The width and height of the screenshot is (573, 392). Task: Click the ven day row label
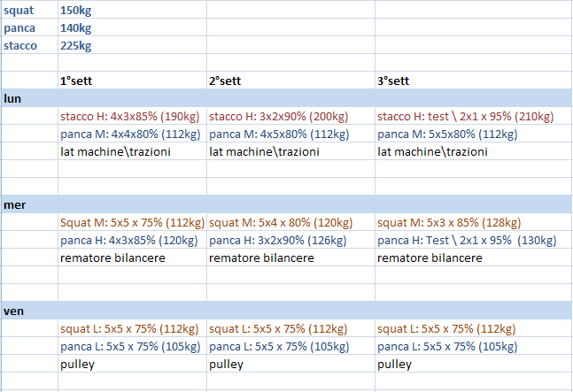[x=14, y=311]
